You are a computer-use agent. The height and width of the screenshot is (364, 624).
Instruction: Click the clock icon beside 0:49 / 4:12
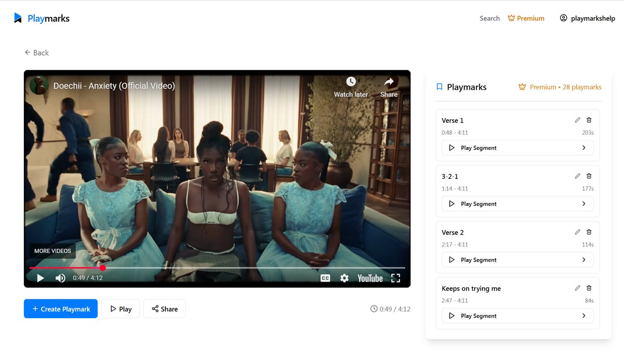374,309
